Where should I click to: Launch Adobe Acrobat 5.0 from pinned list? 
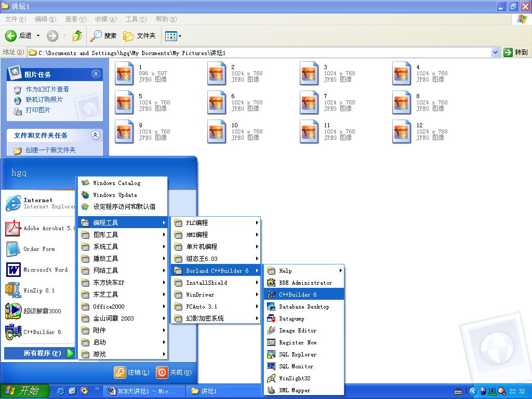tap(39, 228)
